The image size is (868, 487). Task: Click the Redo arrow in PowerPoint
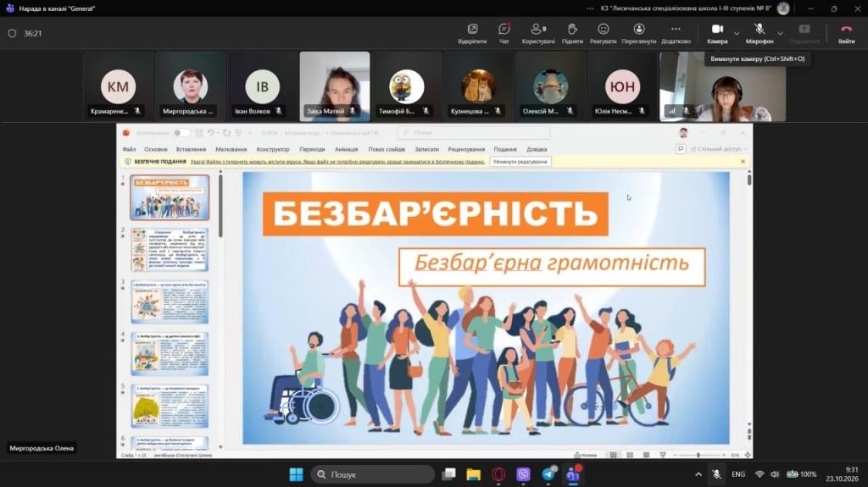point(226,133)
